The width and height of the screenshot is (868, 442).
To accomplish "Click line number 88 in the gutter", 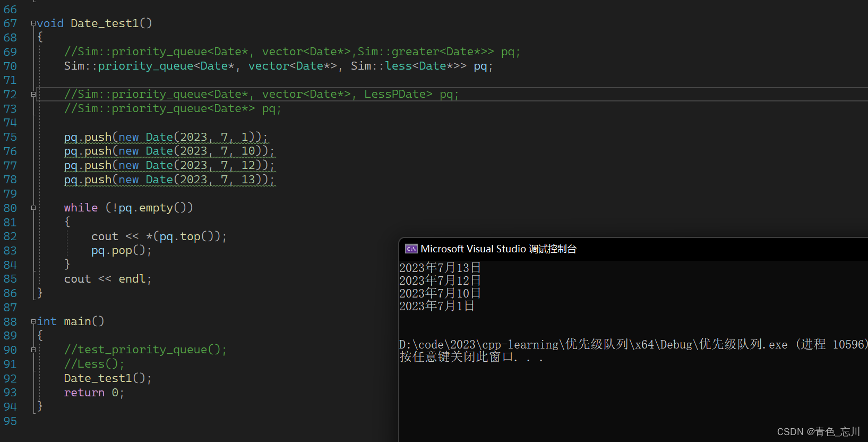I will [x=10, y=321].
